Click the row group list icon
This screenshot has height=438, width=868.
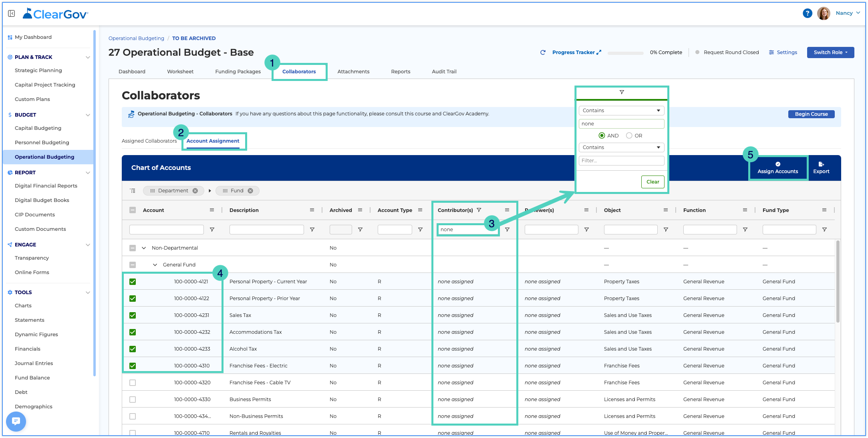point(133,191)
